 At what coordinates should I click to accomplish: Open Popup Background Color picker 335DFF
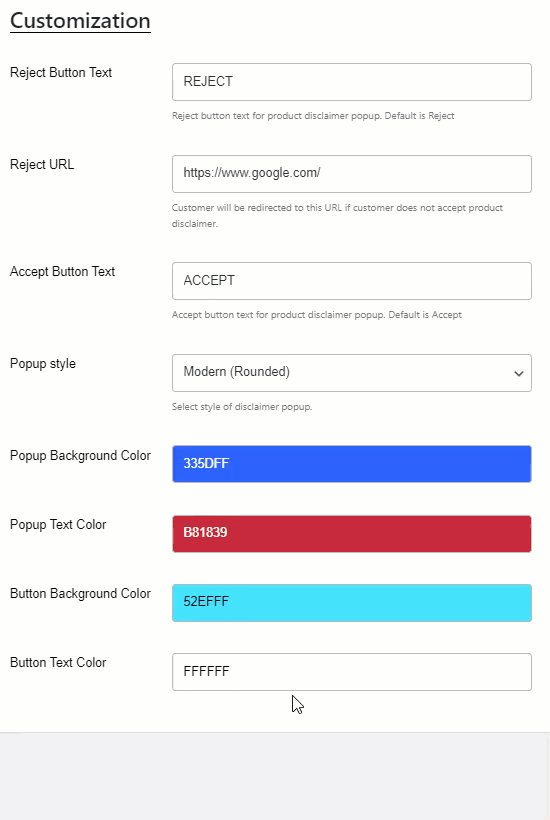(352, 464)
